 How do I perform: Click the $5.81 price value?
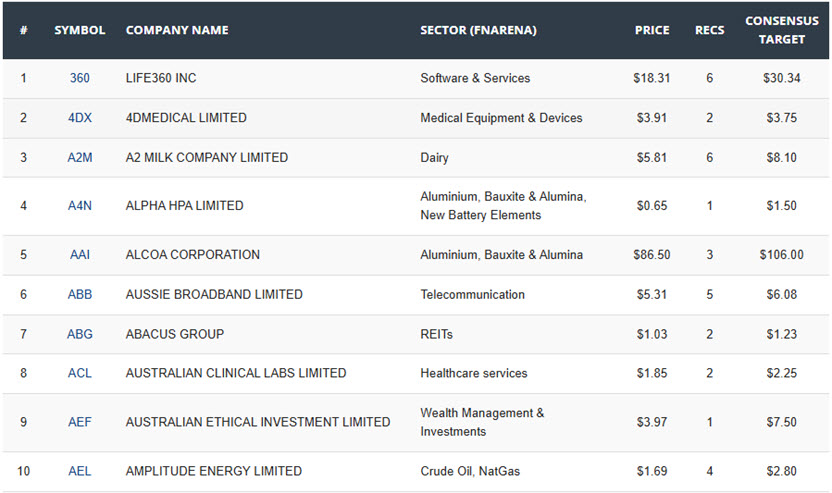point(652,158)
